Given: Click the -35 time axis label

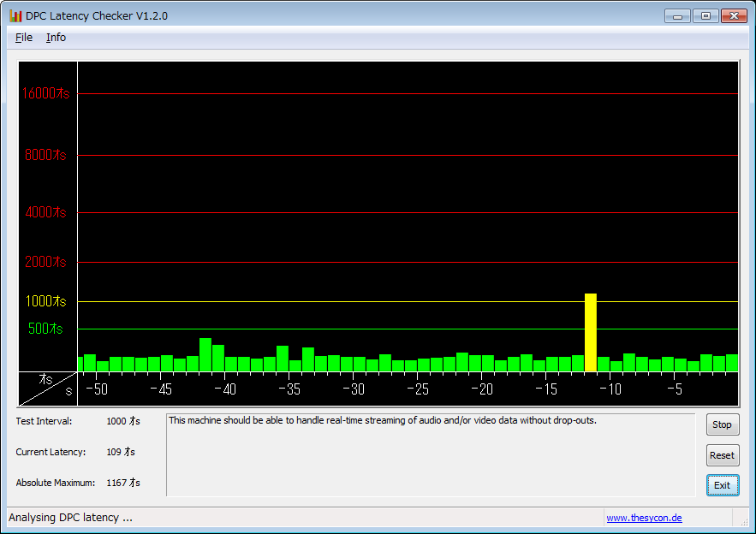Looking at the screenshot, I should click(289, 389).
